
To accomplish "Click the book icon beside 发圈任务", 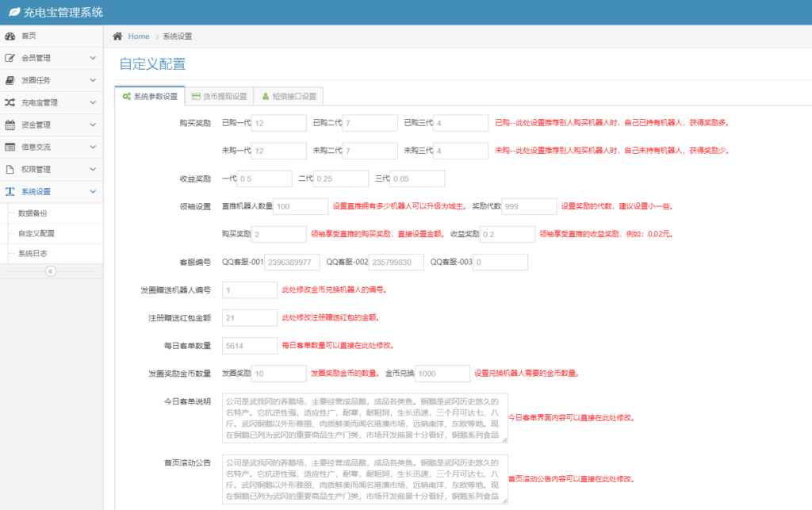I will 10,80.
